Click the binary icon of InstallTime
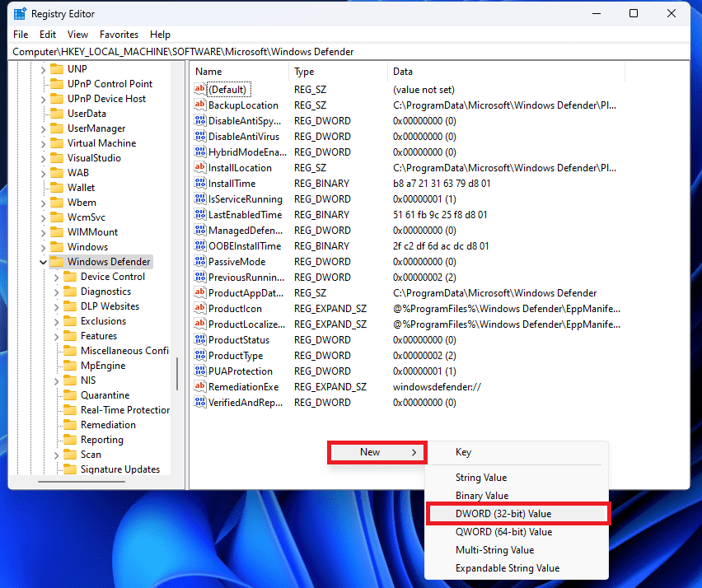702x588 pixels. [x=199, y=184]
